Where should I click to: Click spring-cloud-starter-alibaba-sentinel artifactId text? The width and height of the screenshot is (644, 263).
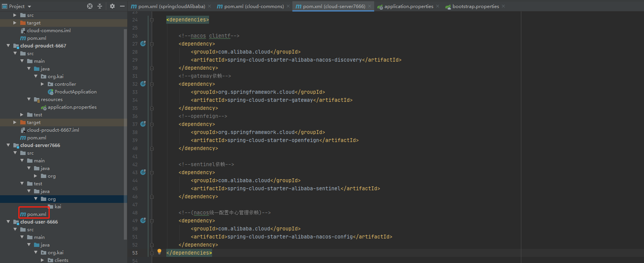pyautogui.click(x=284, y=188)
